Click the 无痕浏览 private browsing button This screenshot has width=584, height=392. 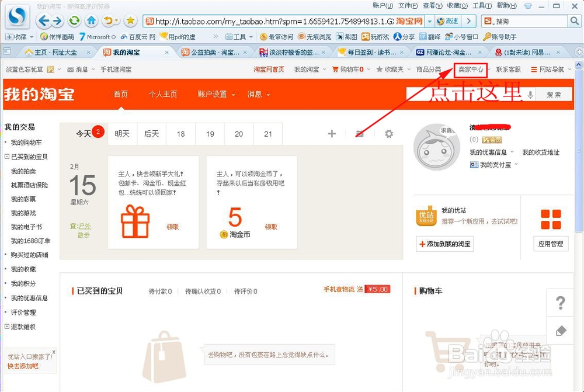(x=315, y=37)
